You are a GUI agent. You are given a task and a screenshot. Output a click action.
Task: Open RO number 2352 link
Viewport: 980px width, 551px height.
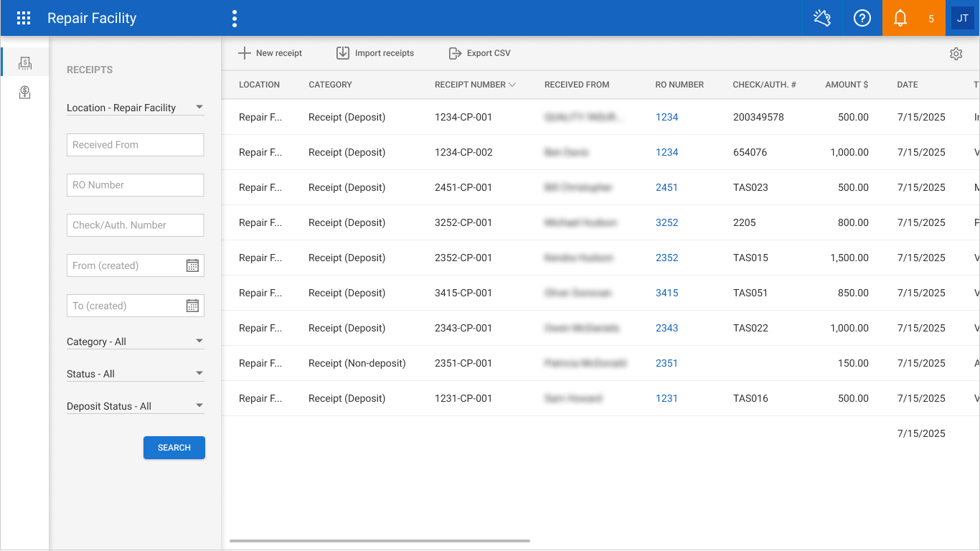[666, 258]
